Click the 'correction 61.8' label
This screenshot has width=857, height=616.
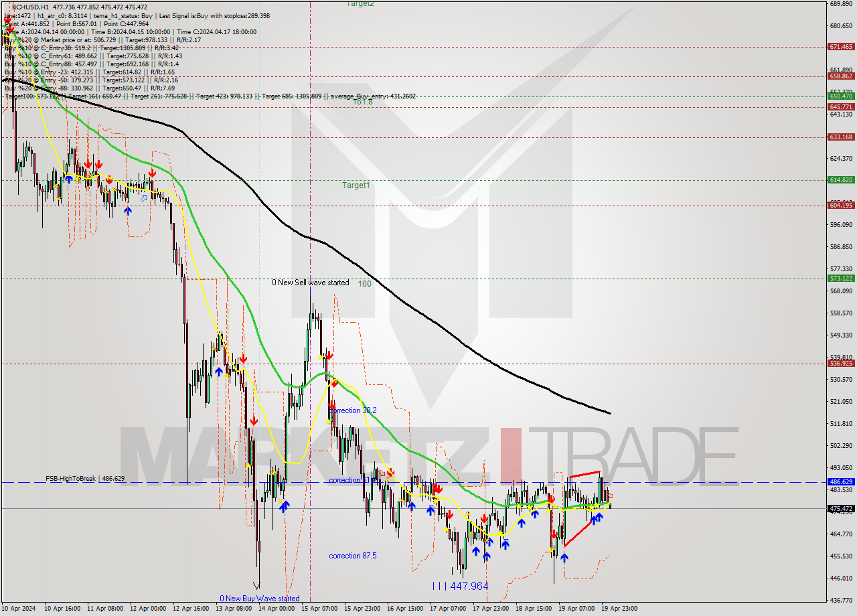coord(353,481)
